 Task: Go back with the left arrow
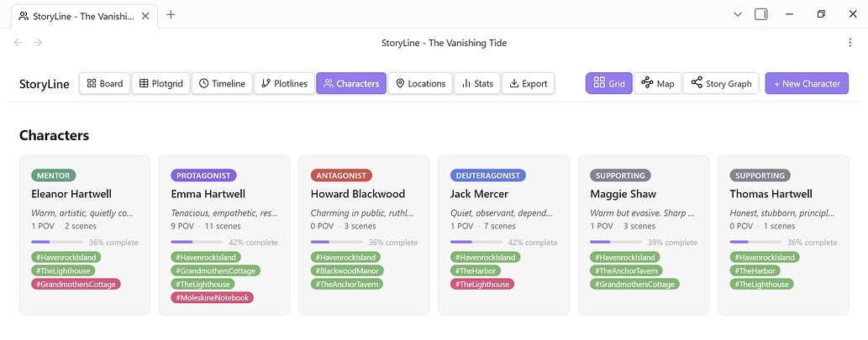[18, 43]
